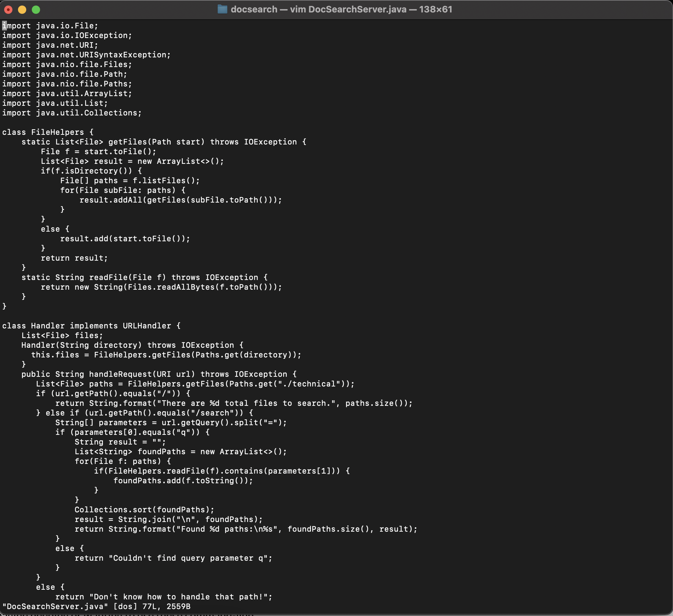Click the line 'import java.nio.file.Path;'
The image size is (673, 616).
point(65,74)
